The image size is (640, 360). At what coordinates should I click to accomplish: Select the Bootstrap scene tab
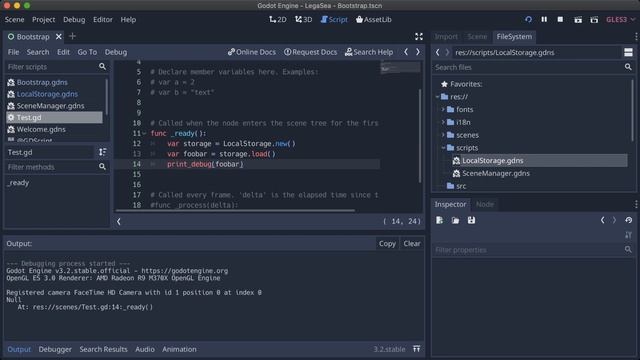click(33, 37)
